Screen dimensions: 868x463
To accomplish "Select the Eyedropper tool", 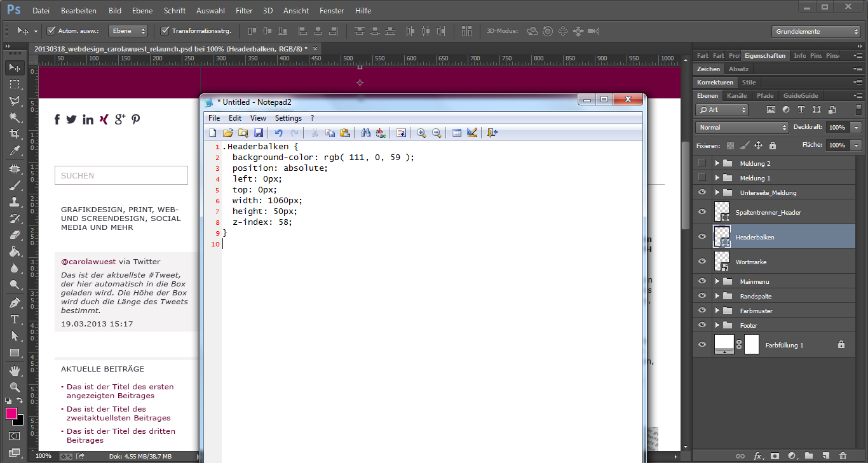I will (x=15, y=150).
